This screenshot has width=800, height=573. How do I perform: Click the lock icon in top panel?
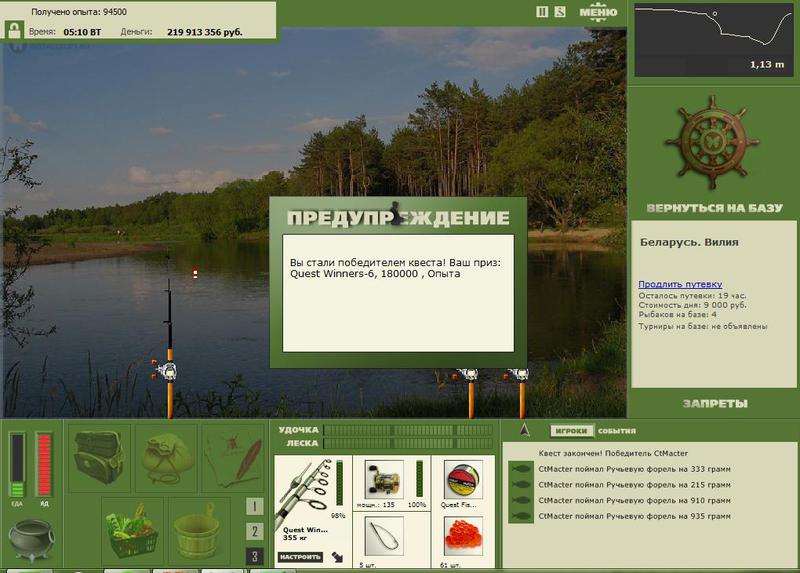coord(14,30)
